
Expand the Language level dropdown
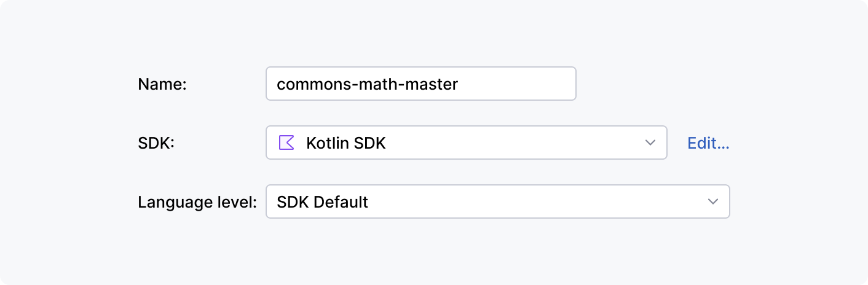pyautogui.click(x=497, y=201)
